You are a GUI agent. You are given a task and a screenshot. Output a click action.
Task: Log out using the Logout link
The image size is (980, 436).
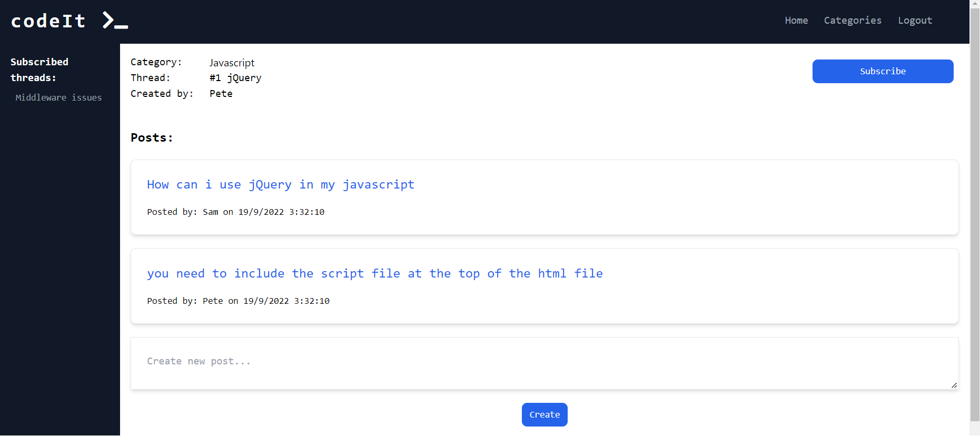point(915,21)
